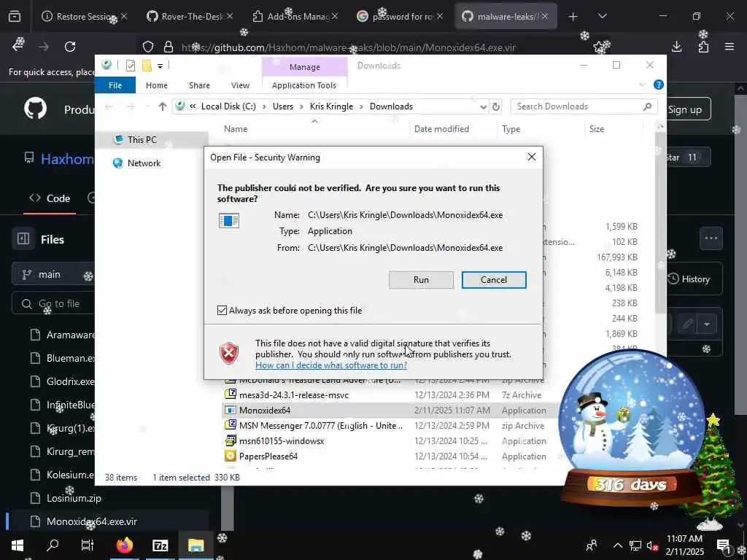Click the Explorer Help question mark icon
The image size is (747, 560).
(x=659, y=85)
